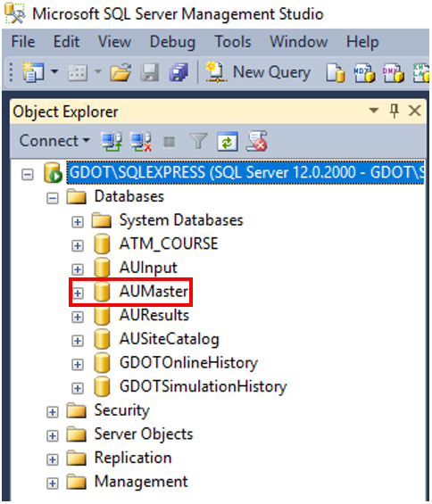Select the Replication folder

[133, 459]
